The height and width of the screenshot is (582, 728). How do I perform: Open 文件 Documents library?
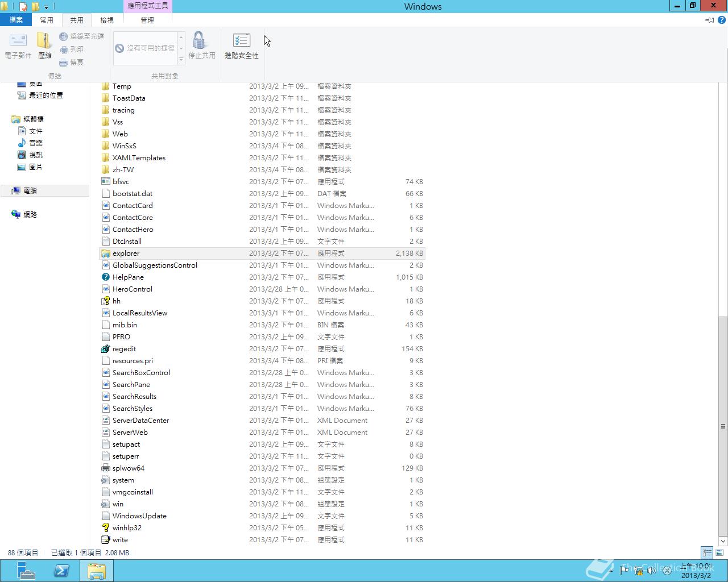pyautogui.click(x=30, y=131)
